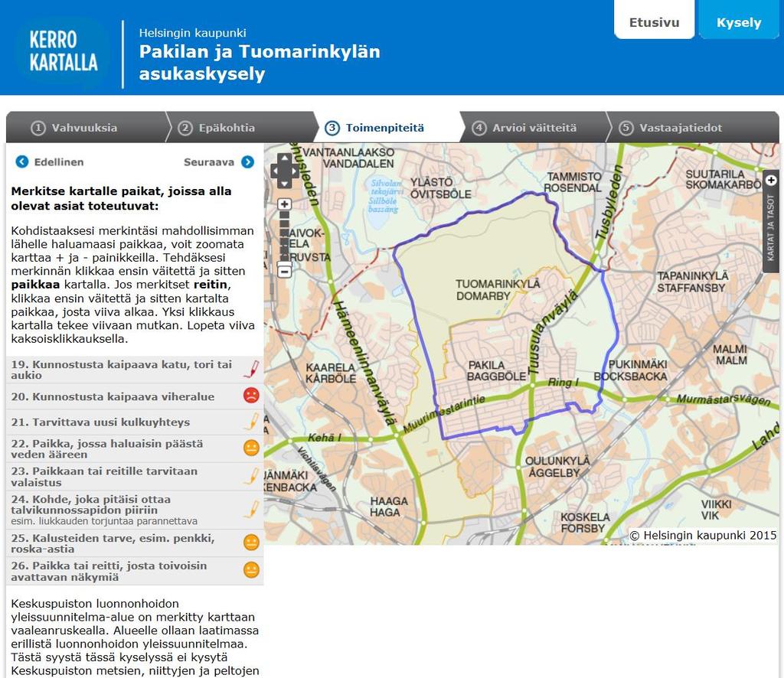Select step 3 Toimenpiteitä
Screen dimensions: 784x678
388,127
